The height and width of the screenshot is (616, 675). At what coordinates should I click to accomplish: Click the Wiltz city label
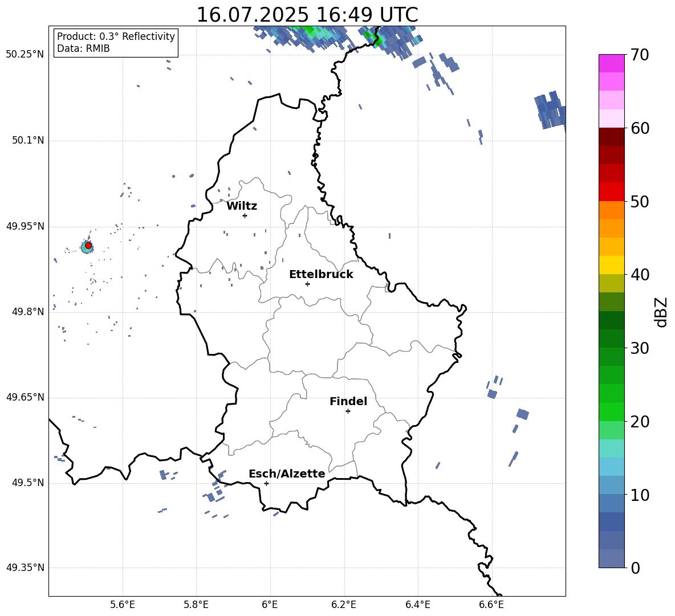(242, 206)
